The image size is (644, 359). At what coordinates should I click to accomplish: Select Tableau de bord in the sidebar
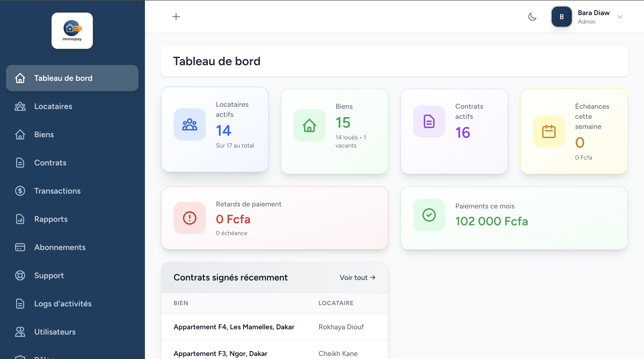pyautogui.click(x=63, y=78)
